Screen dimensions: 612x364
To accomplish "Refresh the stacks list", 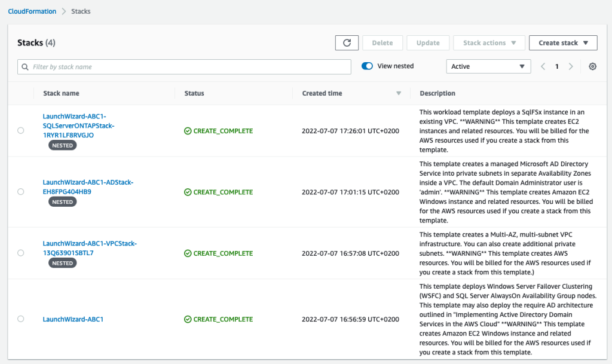I will click(347, 42).
